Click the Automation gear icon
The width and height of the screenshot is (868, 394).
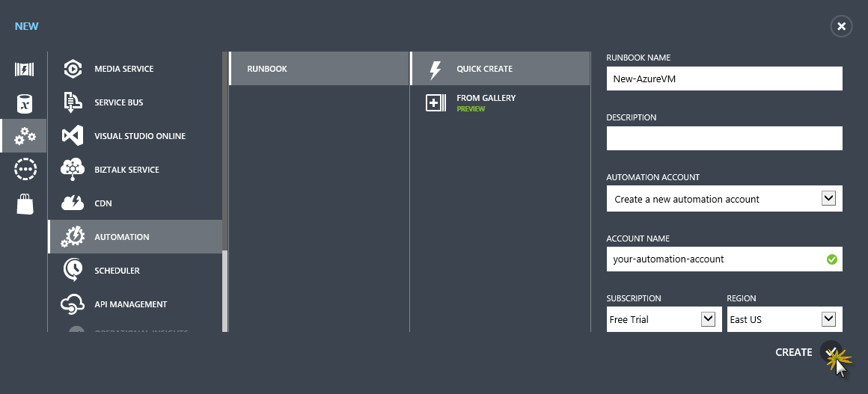coord(73,236)
